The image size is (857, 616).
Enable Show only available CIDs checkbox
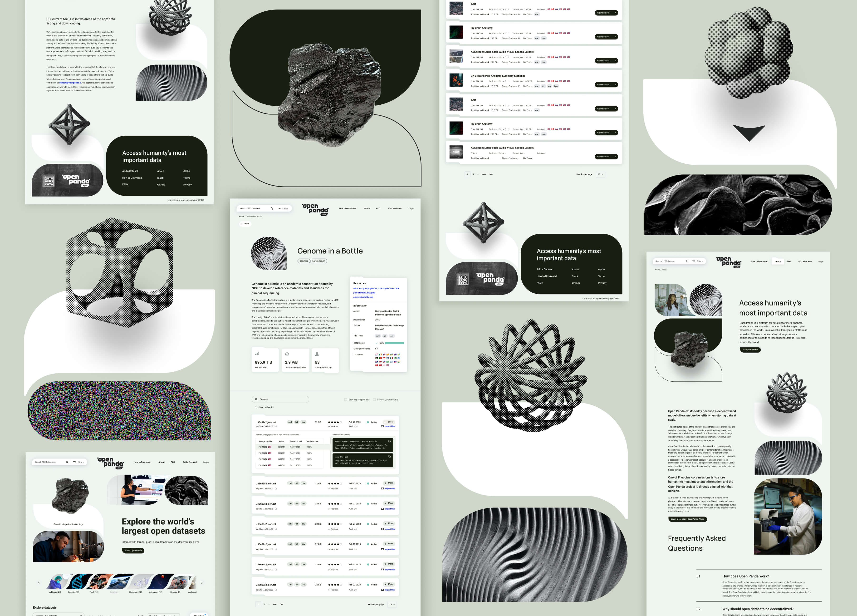(374, 399)
